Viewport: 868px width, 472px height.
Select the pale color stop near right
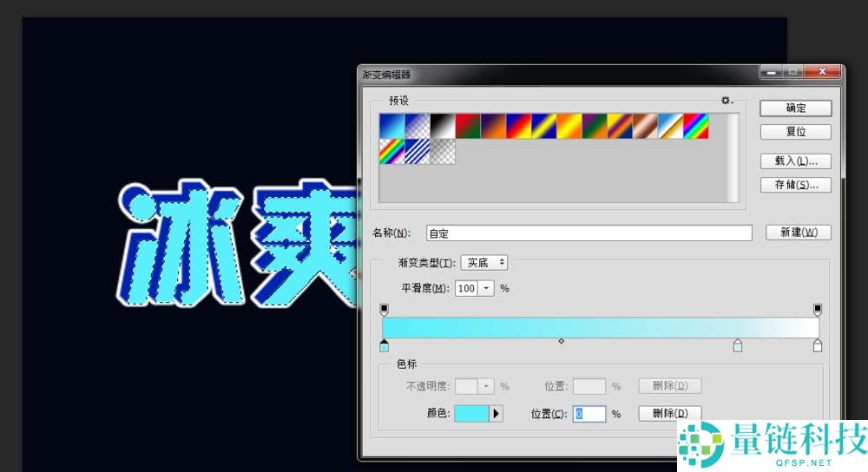click(738, 347)
